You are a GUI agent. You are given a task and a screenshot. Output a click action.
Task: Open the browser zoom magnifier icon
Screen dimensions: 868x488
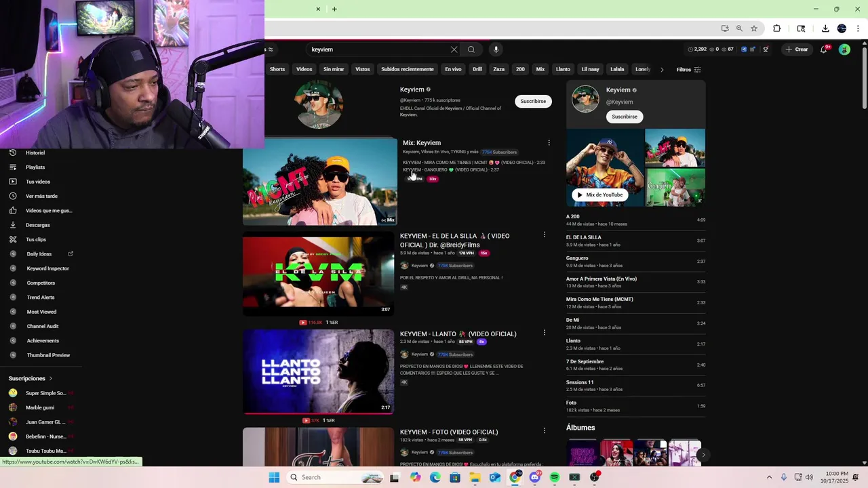739,28
